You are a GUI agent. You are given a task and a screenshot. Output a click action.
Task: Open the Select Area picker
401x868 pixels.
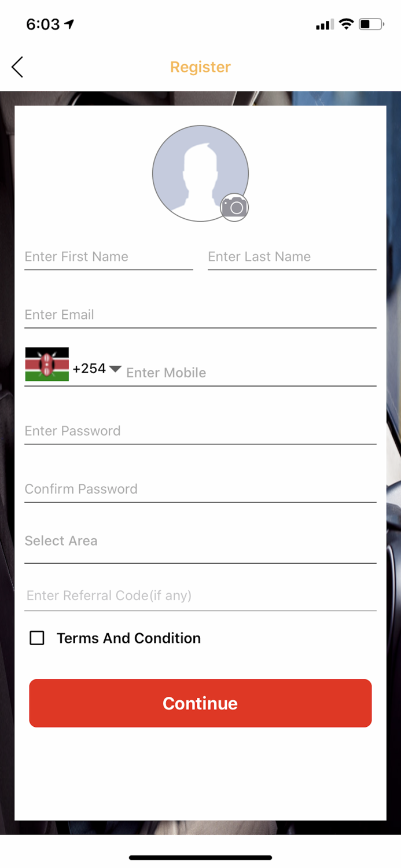point(200,540)
